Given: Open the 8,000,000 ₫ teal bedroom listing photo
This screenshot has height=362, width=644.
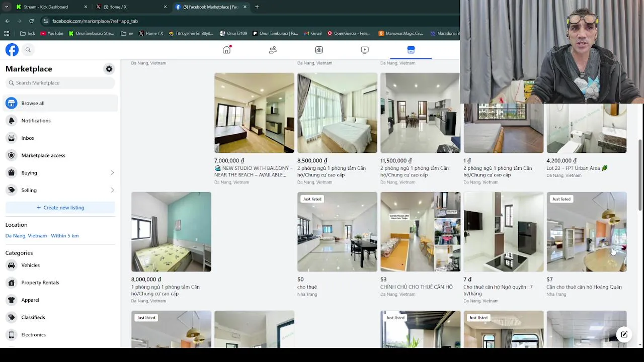Looking at the screenshot, I should coord(171,232).
